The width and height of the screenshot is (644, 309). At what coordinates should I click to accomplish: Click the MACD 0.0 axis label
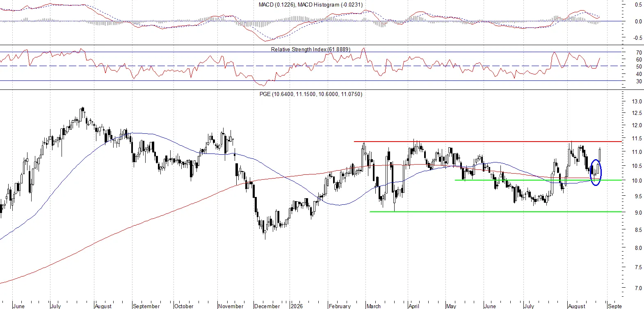tap(639, 22)
